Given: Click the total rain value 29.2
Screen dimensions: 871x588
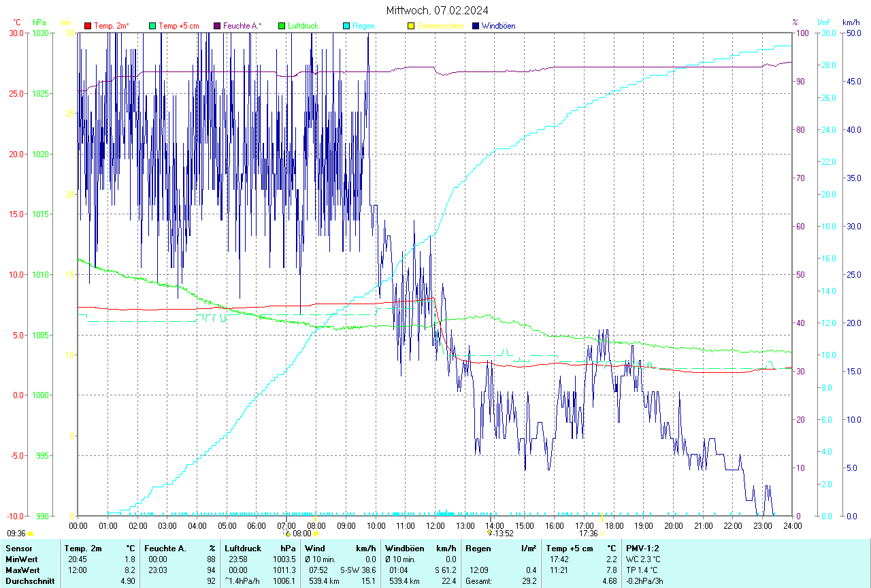Looking at the screenshot, I should 529,581.
